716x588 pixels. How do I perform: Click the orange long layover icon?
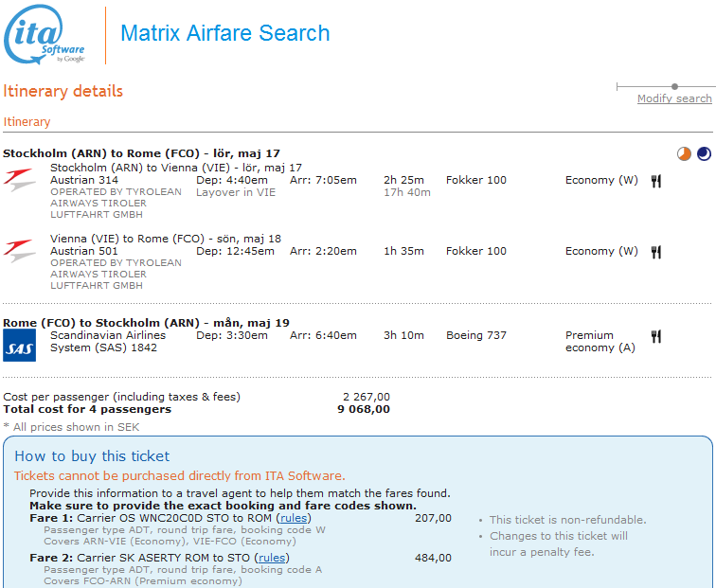(684, 153)
